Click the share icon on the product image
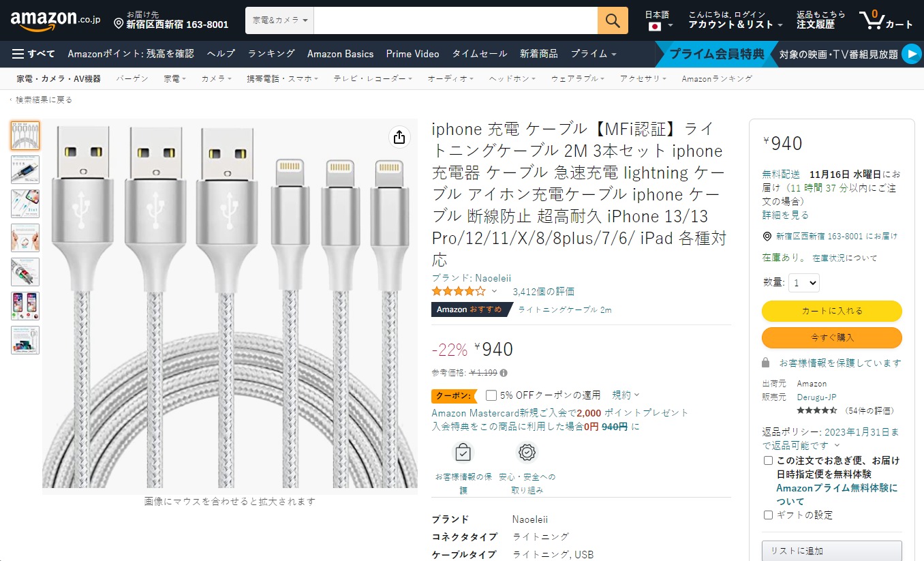 click(399, 137)
